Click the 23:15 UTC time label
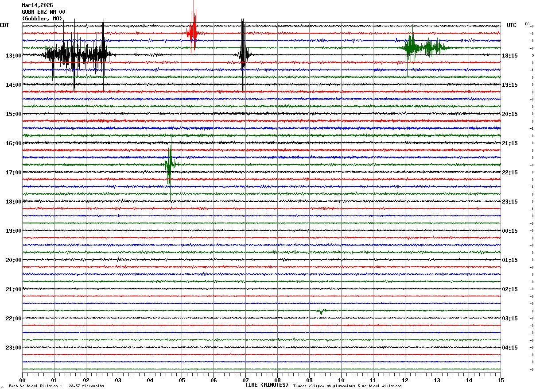 [509, 201]
